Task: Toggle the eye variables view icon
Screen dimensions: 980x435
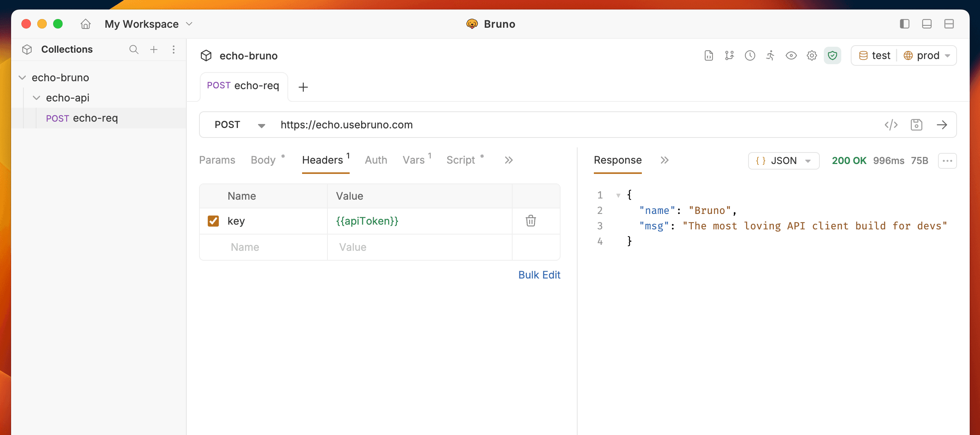Action: 791,55
